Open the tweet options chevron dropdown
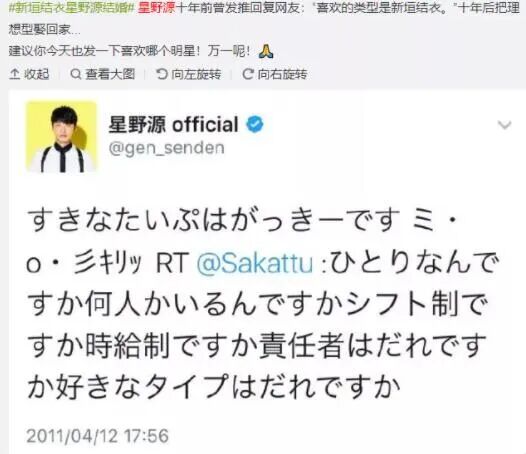The image size is (526, 454). (504, 125)
